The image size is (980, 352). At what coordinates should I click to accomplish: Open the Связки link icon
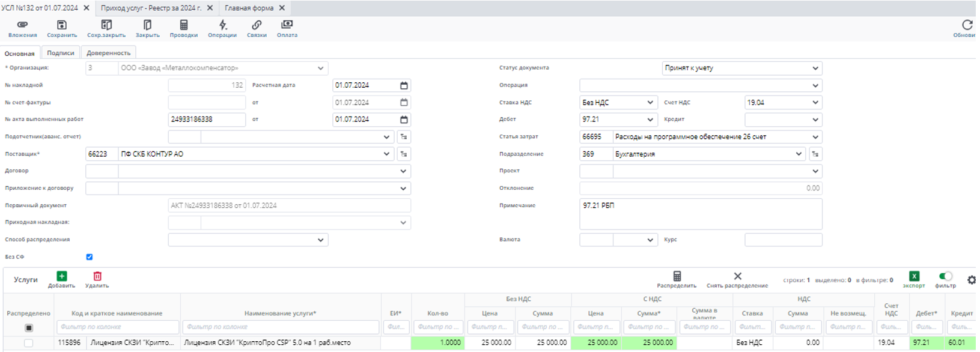coord(257,25)
